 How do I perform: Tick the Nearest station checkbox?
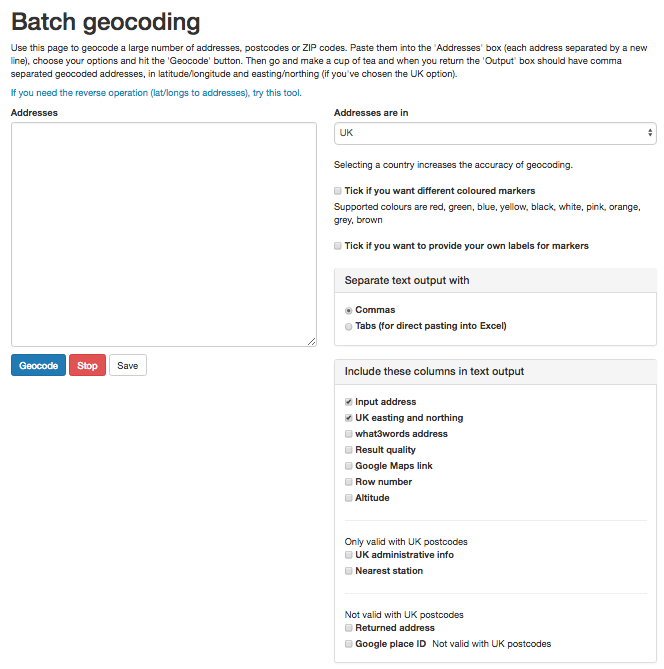coord(349,571)
